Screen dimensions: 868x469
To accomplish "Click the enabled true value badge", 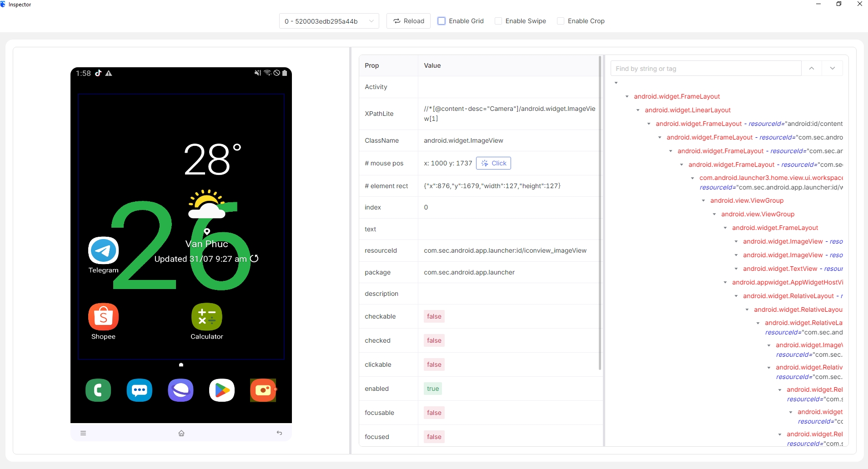I will [433, 389].
